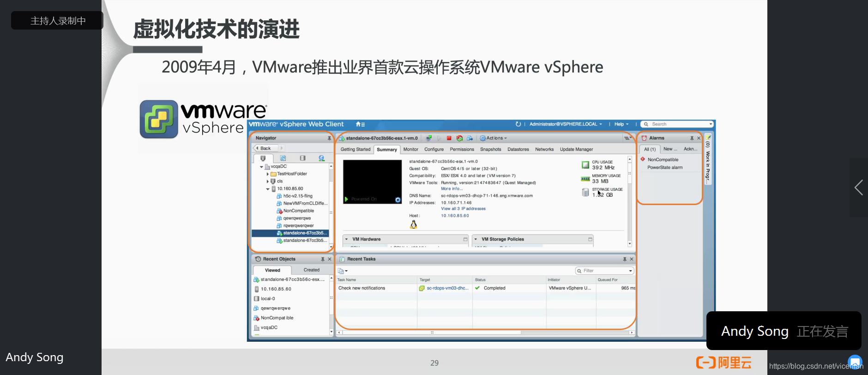Expand the cls cluster tree node
This screenshot has width=868, height=375.
pos(268,181)
